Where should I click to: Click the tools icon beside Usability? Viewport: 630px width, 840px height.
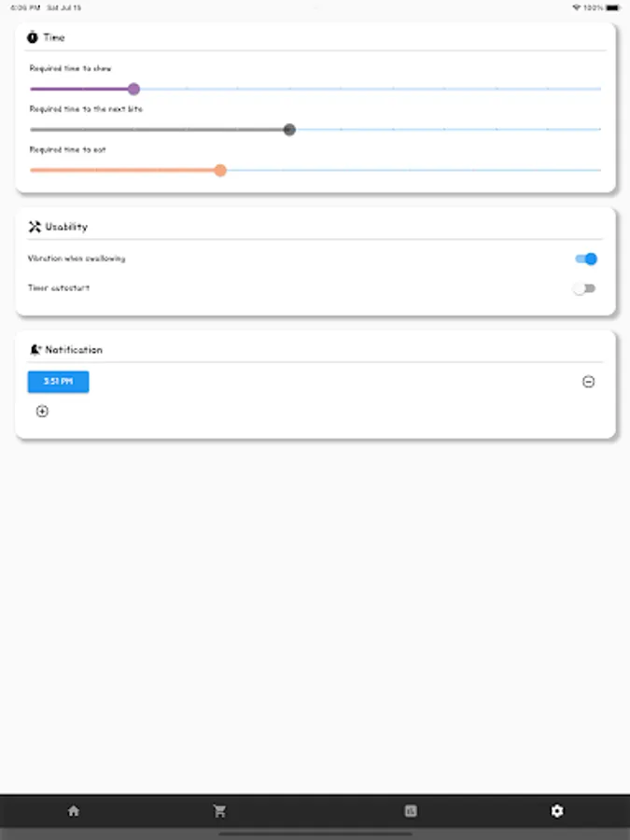point(35,227)
